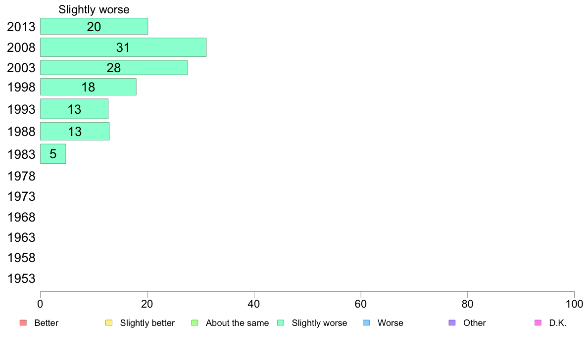Select the 1998 bar showing 18
Viewport: 588px width, 364px height.
point(89,87)
